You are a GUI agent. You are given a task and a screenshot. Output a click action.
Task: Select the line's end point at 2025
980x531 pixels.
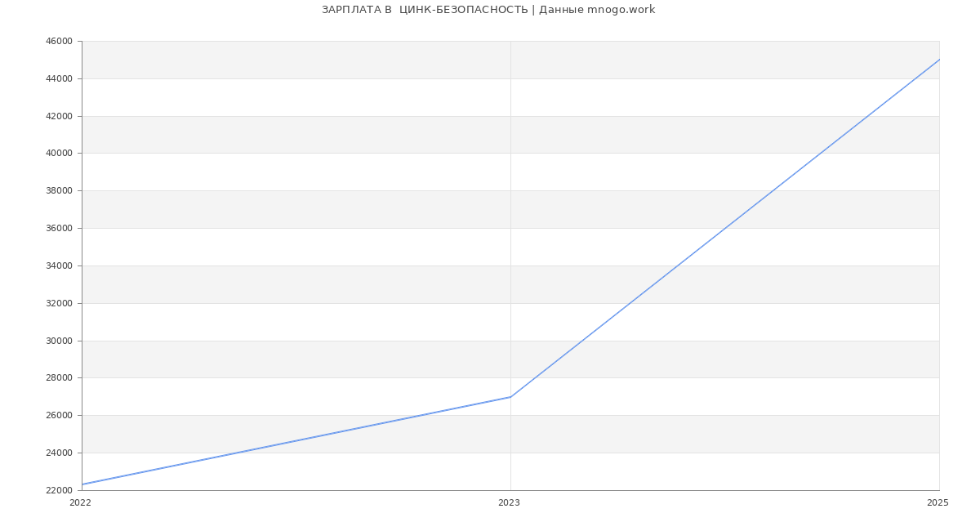tap(939, 60)
